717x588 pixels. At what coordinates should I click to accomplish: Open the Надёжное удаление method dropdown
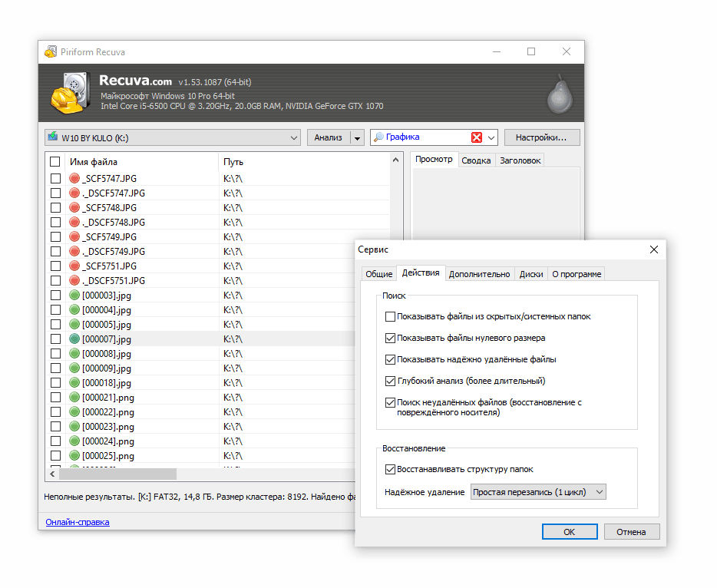point(537,492)
